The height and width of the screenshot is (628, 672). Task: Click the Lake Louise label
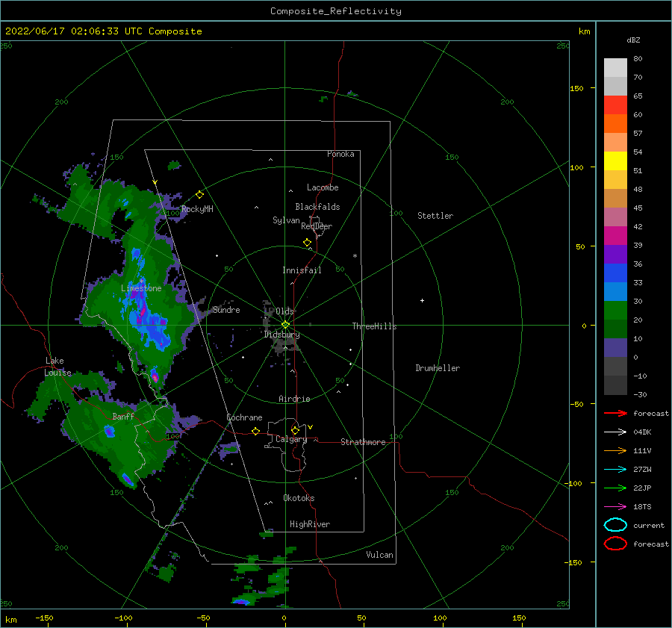click(58, 367)
